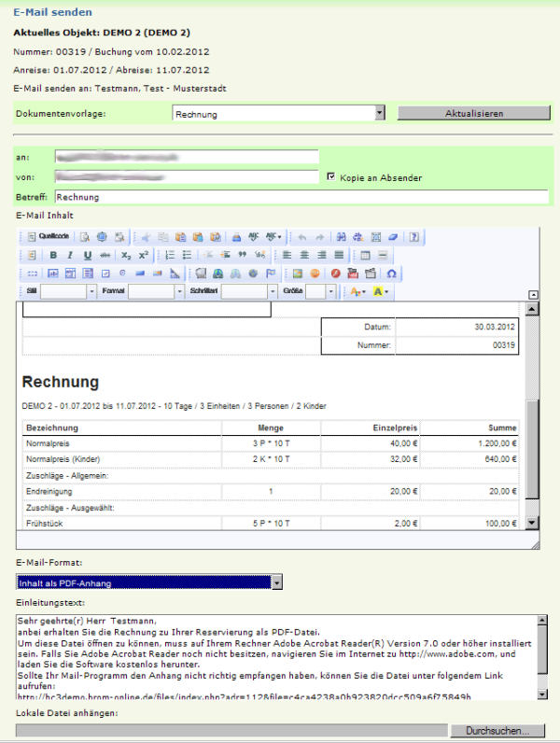The height and width of the screenshot is (743, 560).
Task: Increase indent of the paragraph
Action: coord(226,256)
